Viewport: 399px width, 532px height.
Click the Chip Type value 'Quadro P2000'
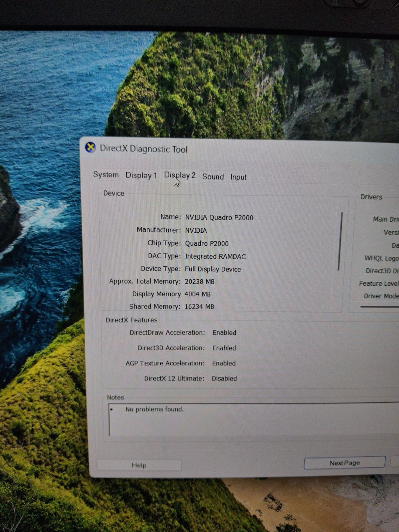(207, 243)
